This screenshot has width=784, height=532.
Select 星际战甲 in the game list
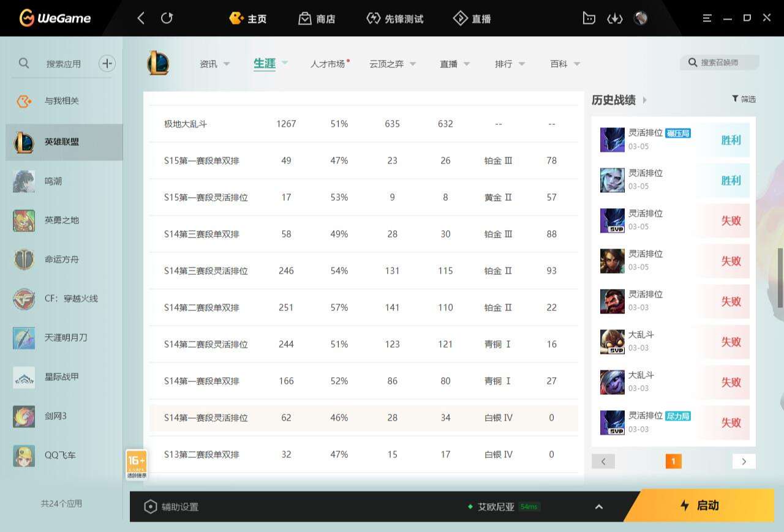[64, 377]
